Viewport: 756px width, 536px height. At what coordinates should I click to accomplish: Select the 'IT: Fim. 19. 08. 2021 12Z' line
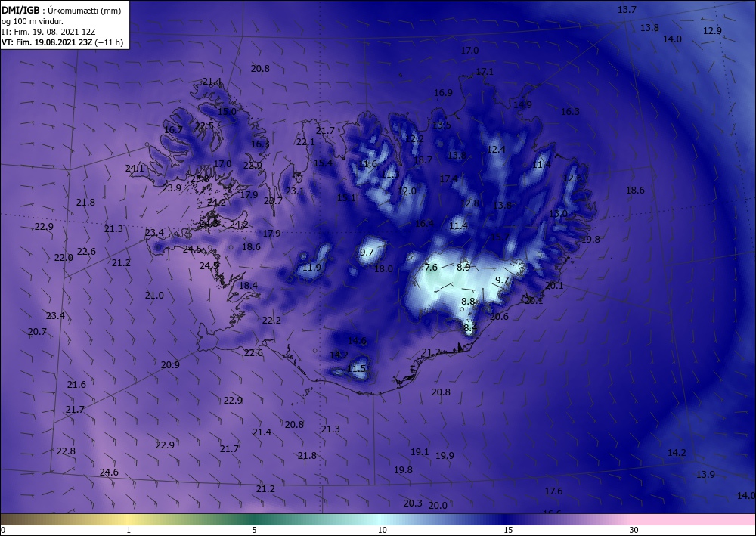tap(48, 32)
